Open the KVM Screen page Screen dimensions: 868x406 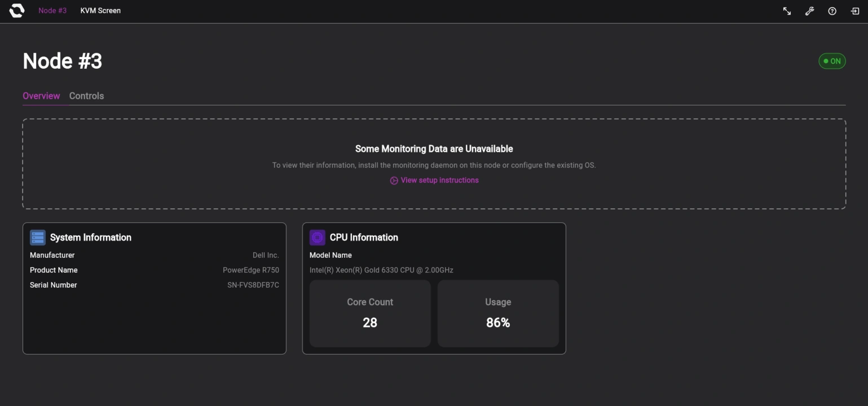coord(100,10)
